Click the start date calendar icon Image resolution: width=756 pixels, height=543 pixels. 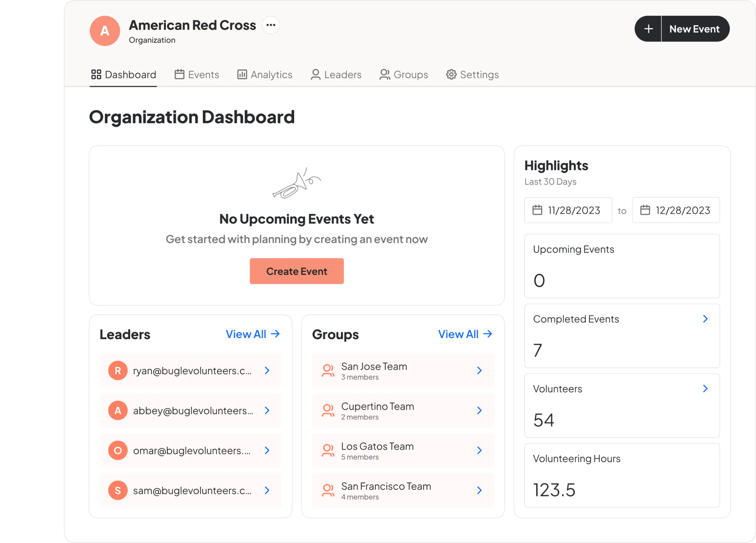(x=537, y=210)
